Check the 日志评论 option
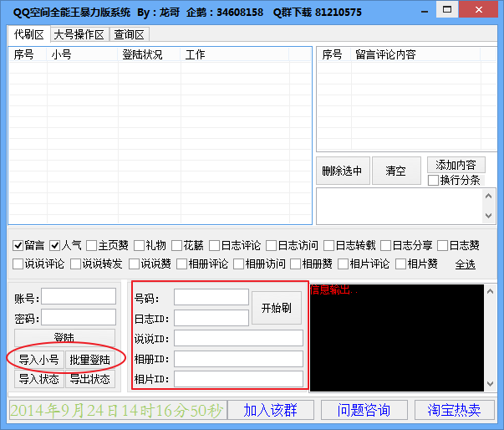The width and height of the screenshot is (504, 430). [215, 246]
